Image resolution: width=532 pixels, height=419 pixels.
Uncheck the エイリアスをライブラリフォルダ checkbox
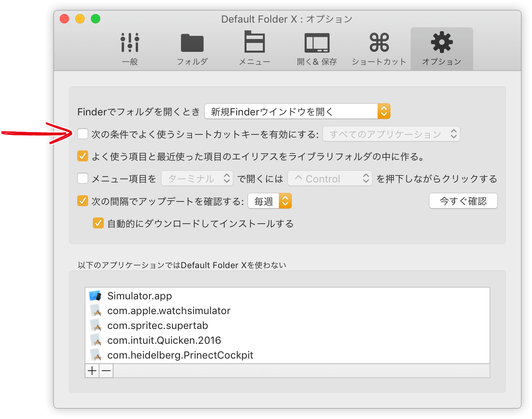(x=83, y=156)
